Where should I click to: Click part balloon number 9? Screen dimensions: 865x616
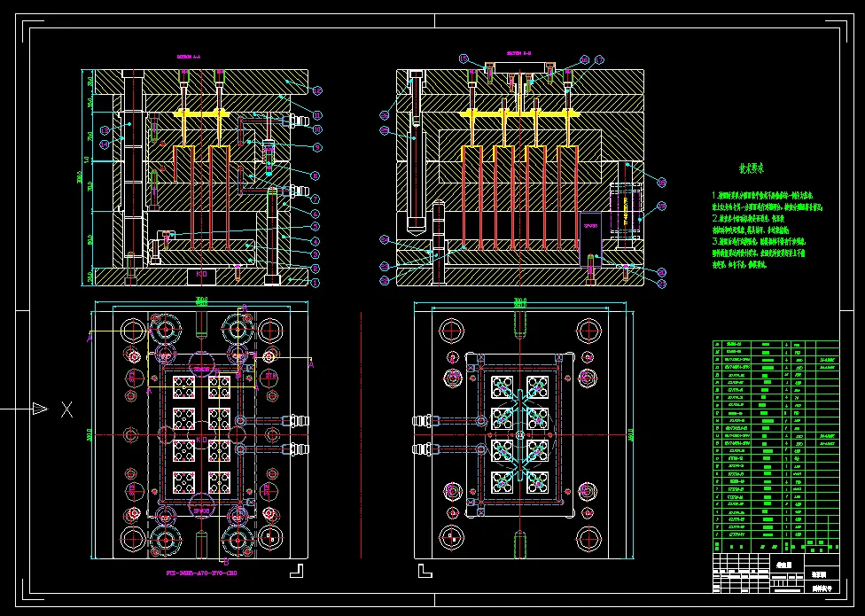tap(317, 147)
